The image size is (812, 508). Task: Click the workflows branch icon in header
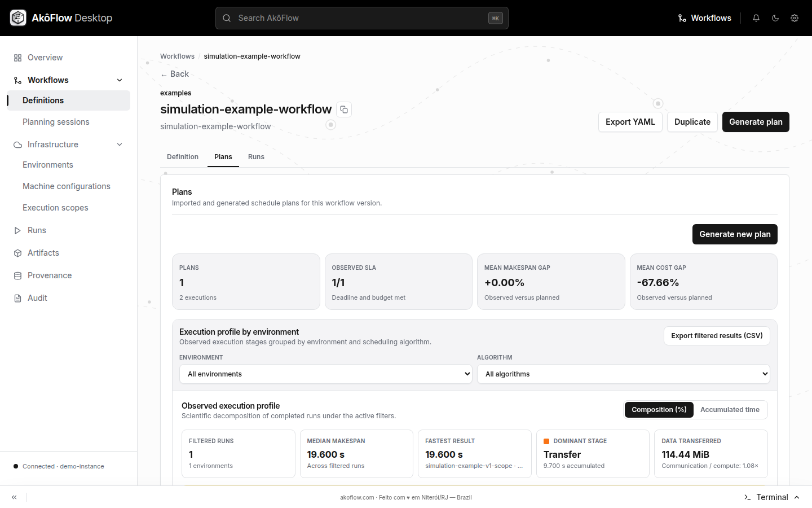[682, 18]
